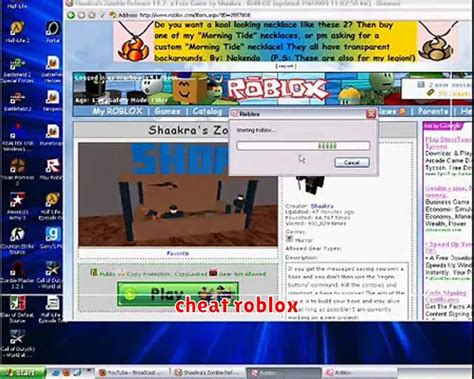Open the My ROBLOX menu tab
Image resolution: width=474 pixels, height=379 pixels.
117,111
